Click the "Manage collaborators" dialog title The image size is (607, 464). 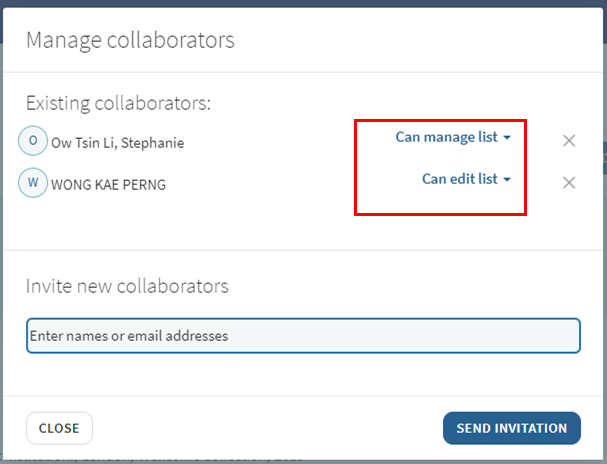pyautogui.click(x=130, y=40)
